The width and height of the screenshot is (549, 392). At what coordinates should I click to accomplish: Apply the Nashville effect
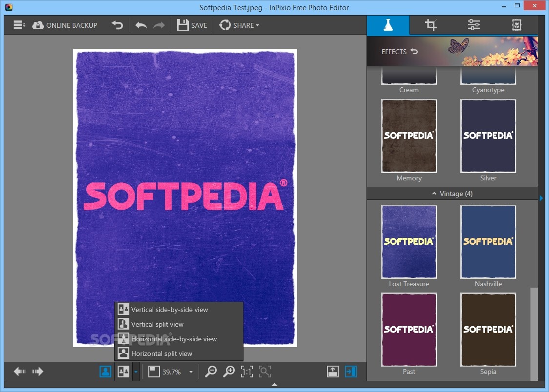488,242
